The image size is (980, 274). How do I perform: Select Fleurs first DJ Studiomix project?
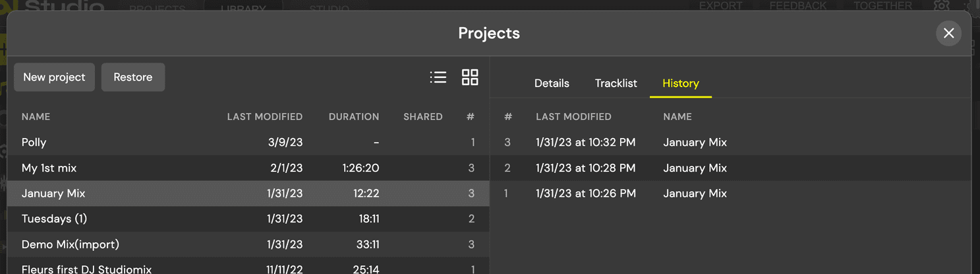pyautogui.click(x=248, y=265)
